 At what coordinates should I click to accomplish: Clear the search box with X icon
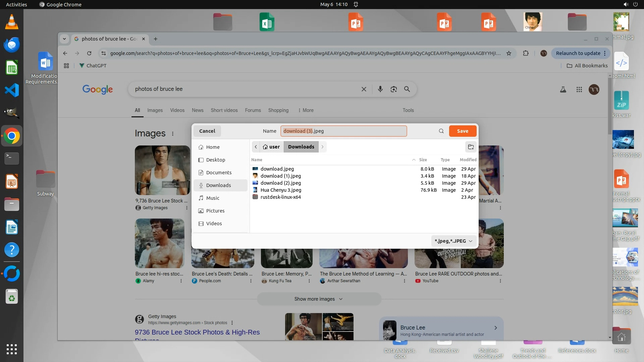pyautogui.click(x=364, y=89)
